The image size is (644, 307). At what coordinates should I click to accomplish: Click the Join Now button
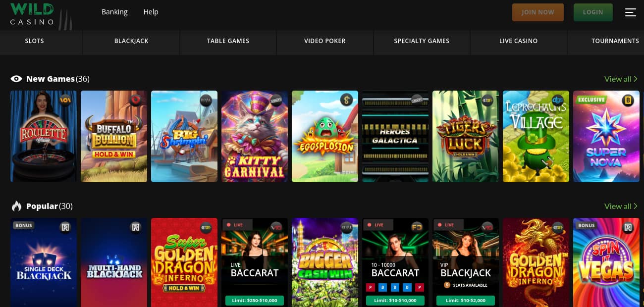click(x=538, y=12)
